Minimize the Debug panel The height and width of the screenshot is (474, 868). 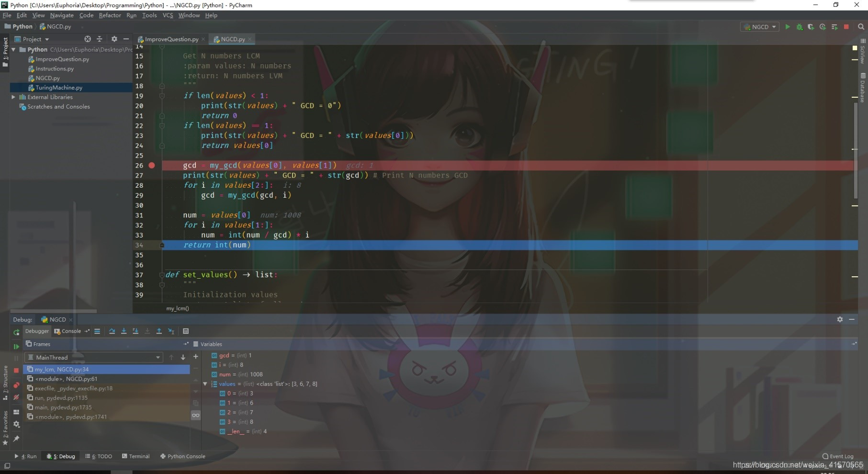pyautogui.click(x=852, y=319)
